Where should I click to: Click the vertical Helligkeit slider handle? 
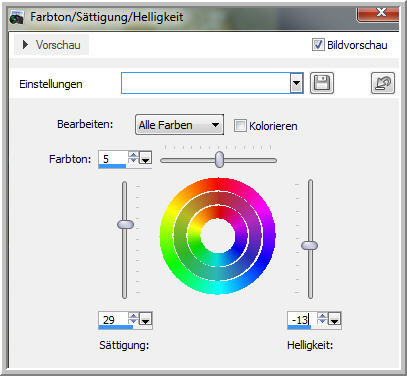click(x=310, y=246)
